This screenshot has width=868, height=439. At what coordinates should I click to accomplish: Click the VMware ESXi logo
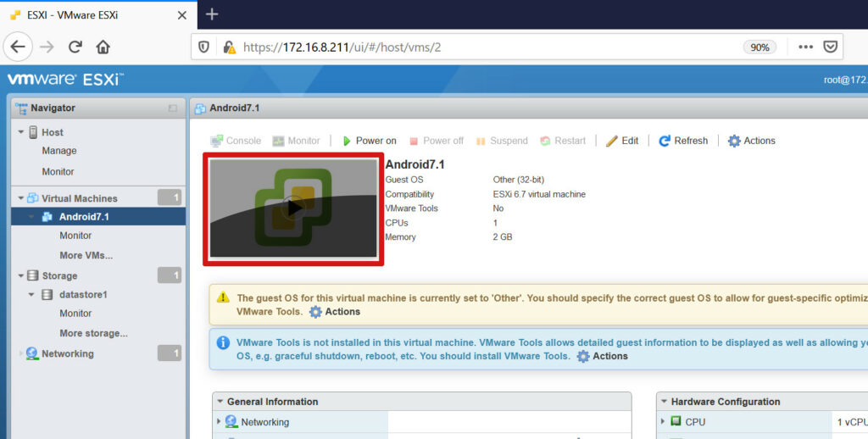(65, 79)
